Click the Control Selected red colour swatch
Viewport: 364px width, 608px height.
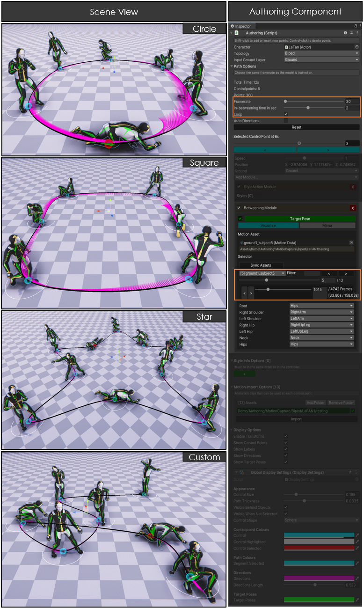pyautogui.click(x=319, y=549)
